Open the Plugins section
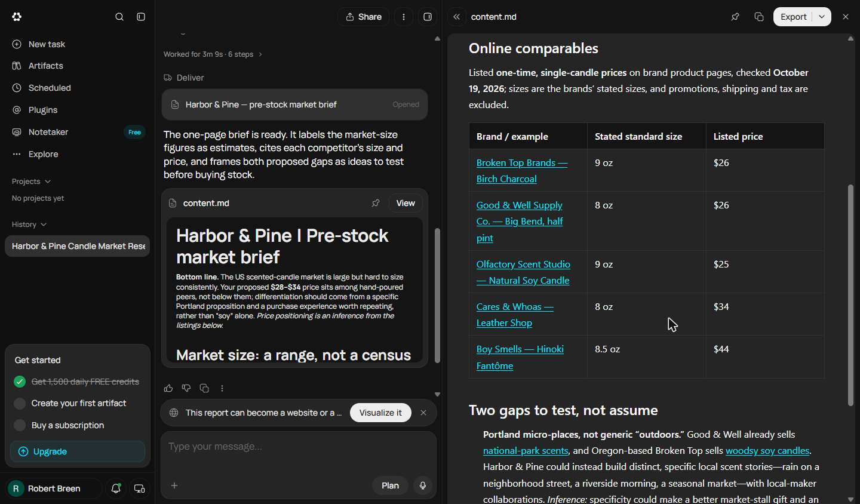Screen dimensions: 860x504 click(x=77, y=110)
